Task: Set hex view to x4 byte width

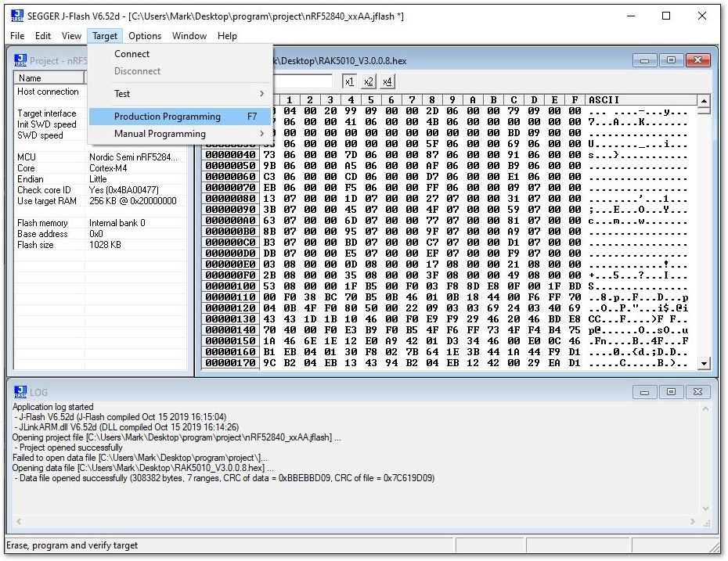Action: click(x=387, y=81)
